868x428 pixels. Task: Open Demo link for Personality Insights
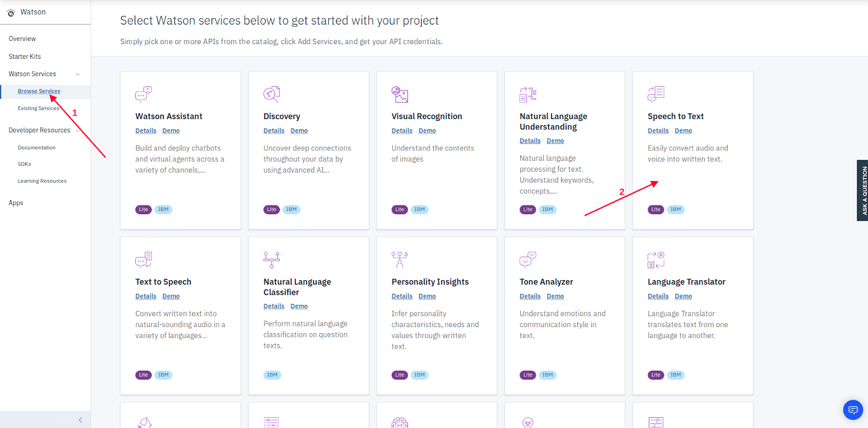pyautogui.click(x=427, y=297)
